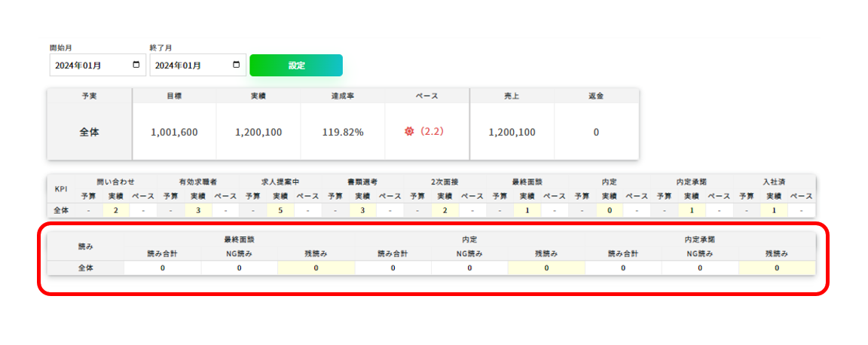The height and width of the screenshot is (345, 868).
Task: Click the 内定 header in the KPI table
Action: (x=610, y=181)
